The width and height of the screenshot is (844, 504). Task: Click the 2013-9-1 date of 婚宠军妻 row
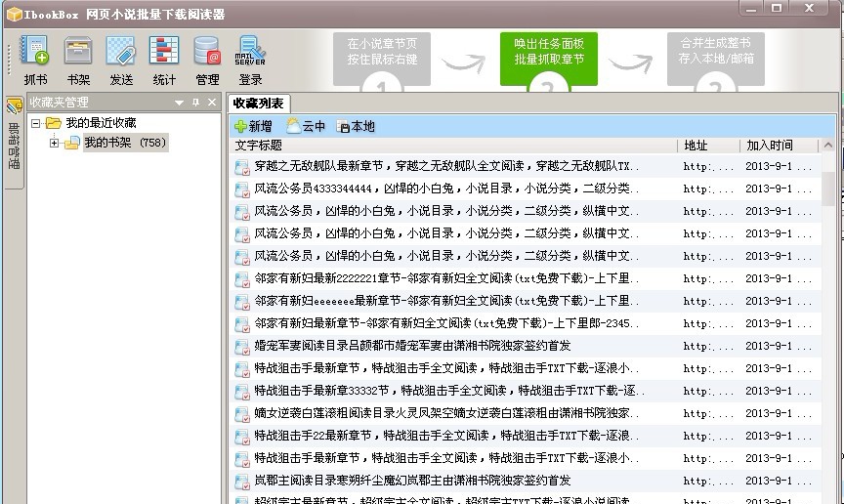pos(779,346)
